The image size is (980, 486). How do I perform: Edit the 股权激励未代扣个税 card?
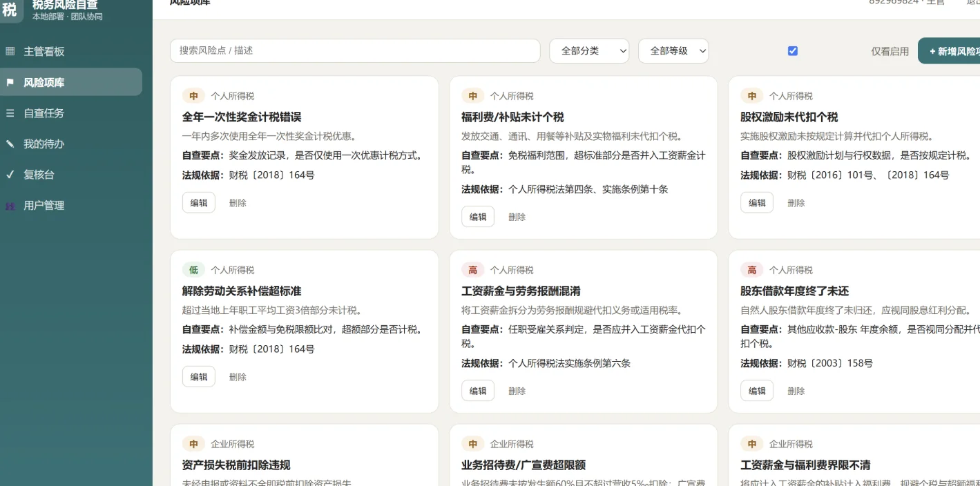pos(757,203)
